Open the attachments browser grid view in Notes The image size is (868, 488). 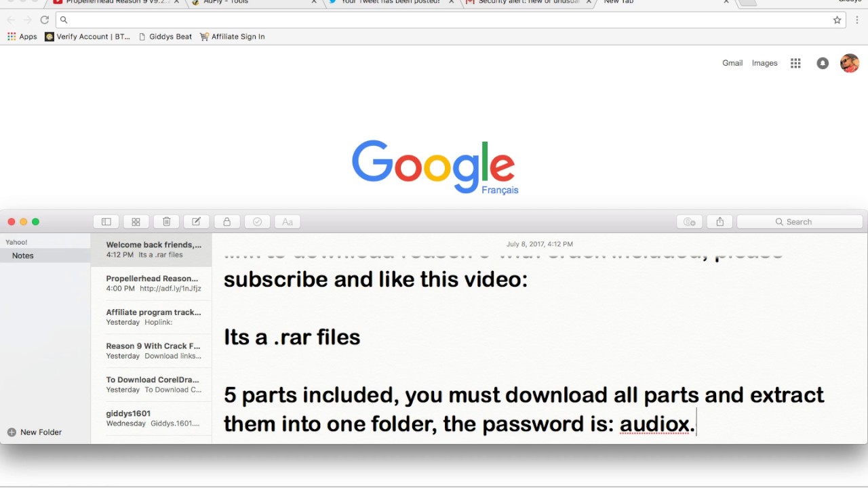[136, 222]
